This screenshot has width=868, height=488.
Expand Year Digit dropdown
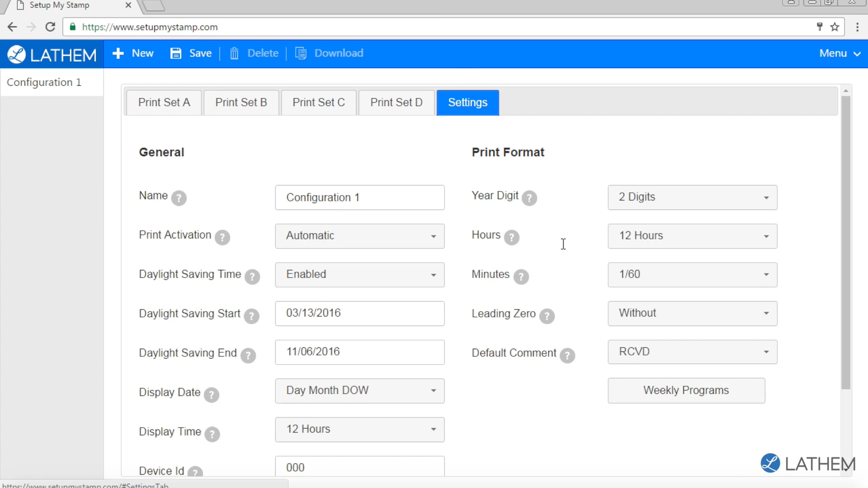click(692, 197)
